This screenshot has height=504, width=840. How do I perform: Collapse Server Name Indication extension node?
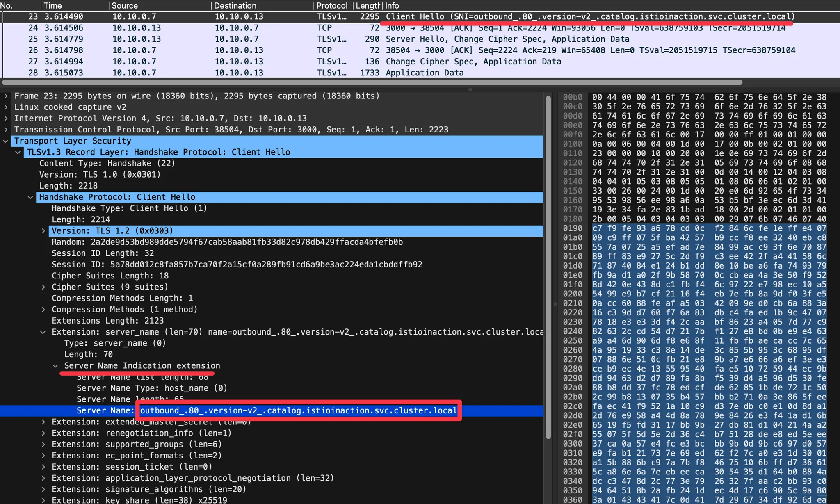pos(55,366)
